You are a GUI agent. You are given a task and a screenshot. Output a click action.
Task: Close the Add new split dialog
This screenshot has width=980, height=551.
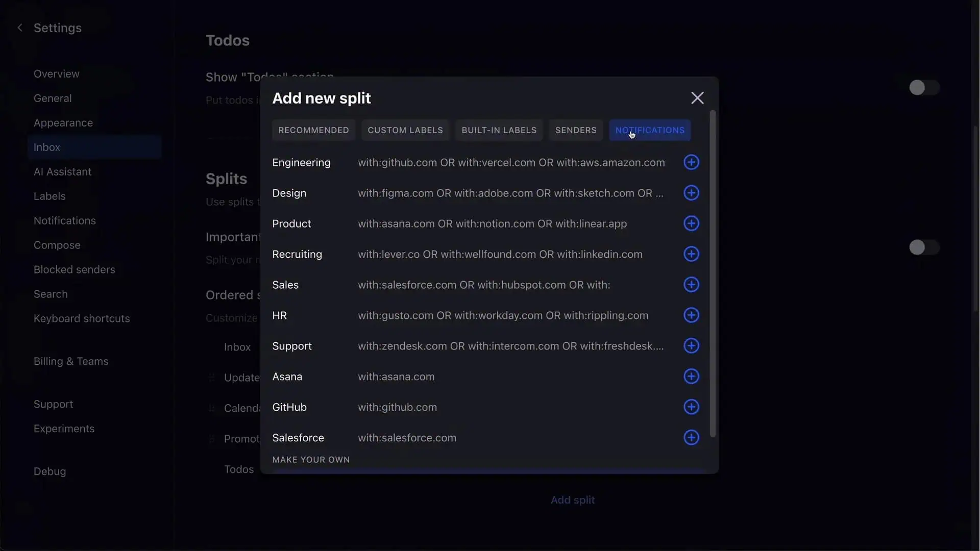tap(697, 98)
